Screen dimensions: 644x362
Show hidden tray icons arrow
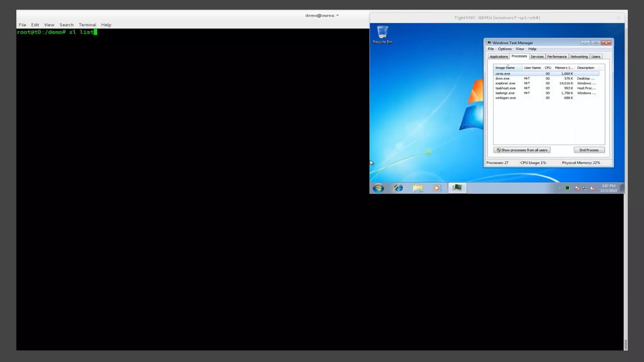click(559, 188)
